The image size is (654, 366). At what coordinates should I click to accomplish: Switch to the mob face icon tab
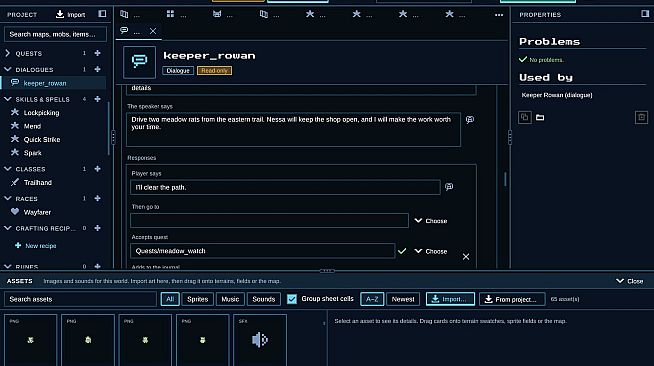tap(223, 14)
